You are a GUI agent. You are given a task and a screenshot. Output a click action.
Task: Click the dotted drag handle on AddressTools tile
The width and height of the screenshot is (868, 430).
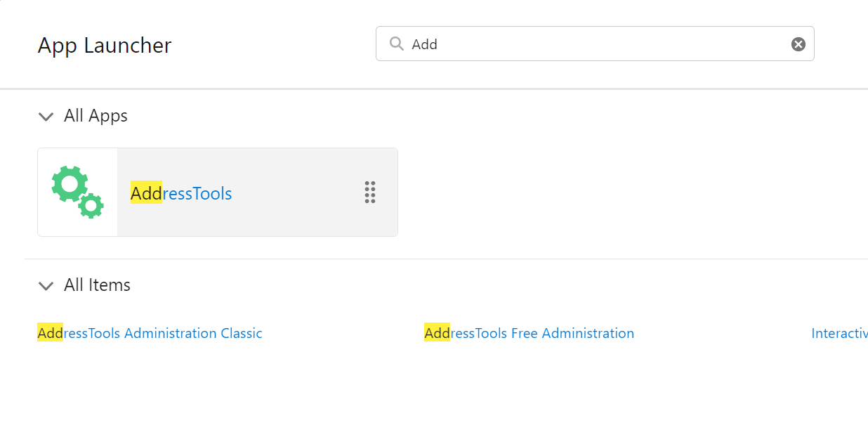[x=370, y=193]
